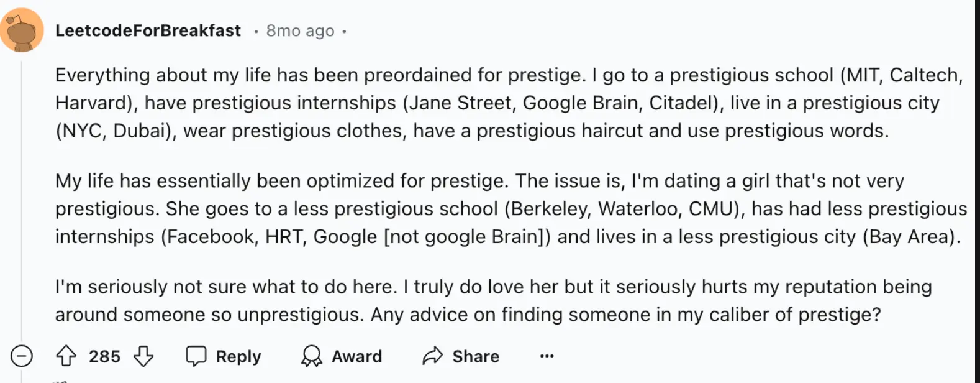
Task: Click the 285 vote count
Action: 104,356
